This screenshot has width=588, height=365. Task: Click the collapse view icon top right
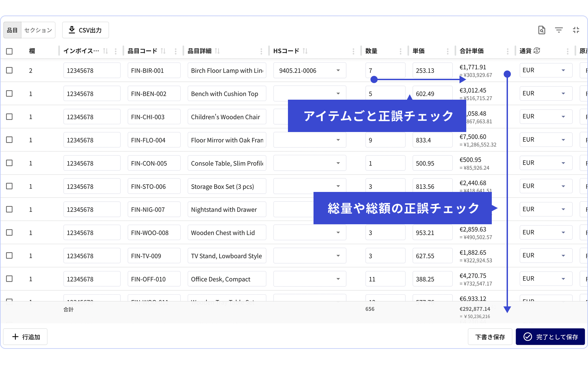[x=576, y=30]
